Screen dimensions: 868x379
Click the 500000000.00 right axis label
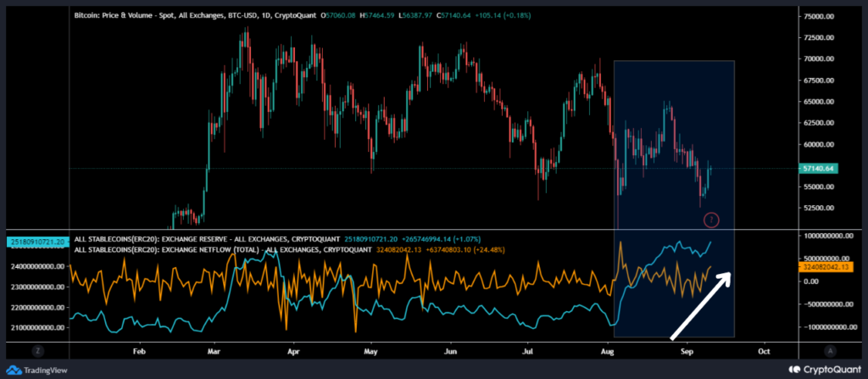[826, 259]
